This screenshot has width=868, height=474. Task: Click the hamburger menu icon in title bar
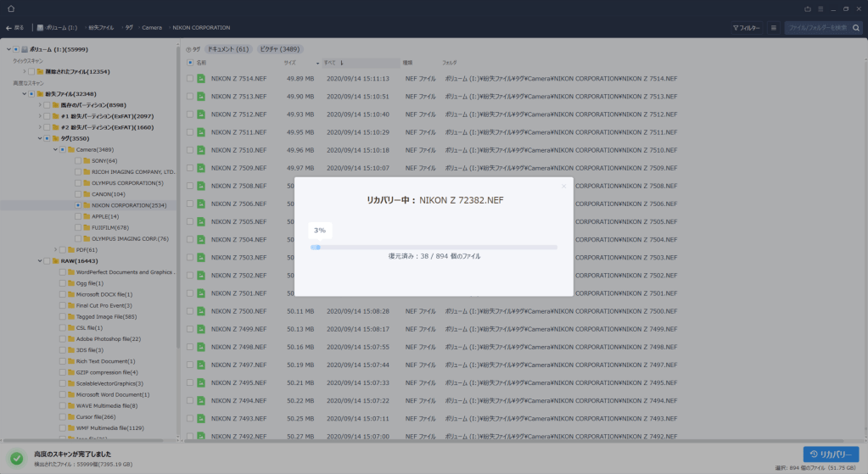(819, 8)
